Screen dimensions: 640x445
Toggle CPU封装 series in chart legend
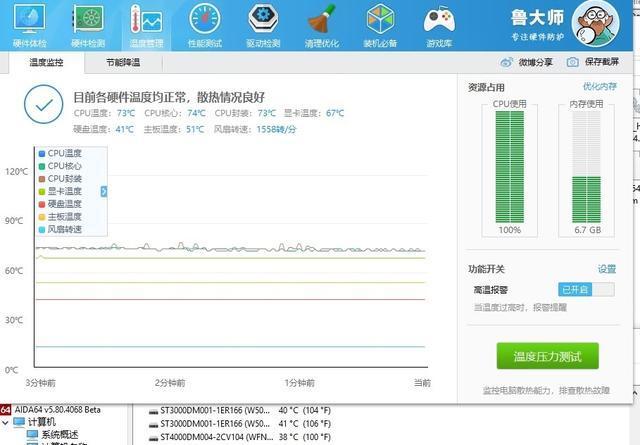60,179
